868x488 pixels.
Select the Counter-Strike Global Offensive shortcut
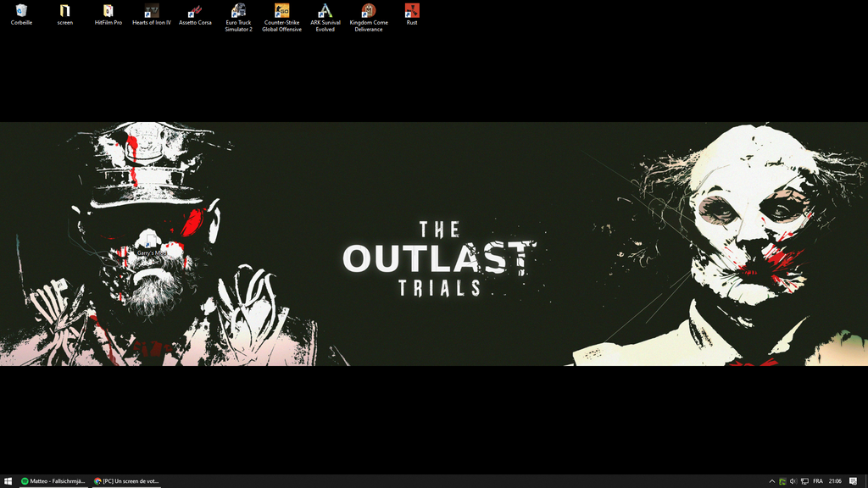tap(281, 18)
